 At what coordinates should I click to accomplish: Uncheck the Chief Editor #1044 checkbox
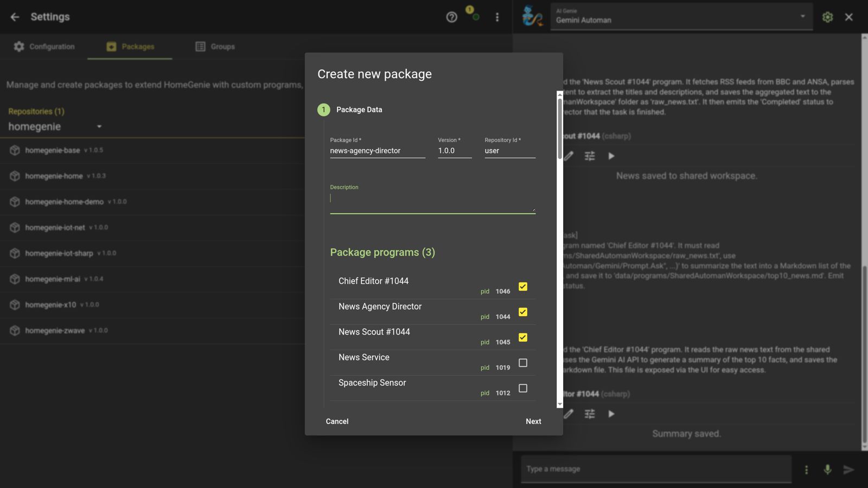tap(523, 287)
